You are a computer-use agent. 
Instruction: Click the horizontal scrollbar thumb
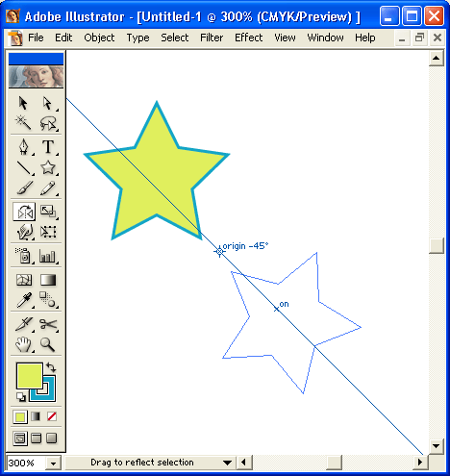334,463
